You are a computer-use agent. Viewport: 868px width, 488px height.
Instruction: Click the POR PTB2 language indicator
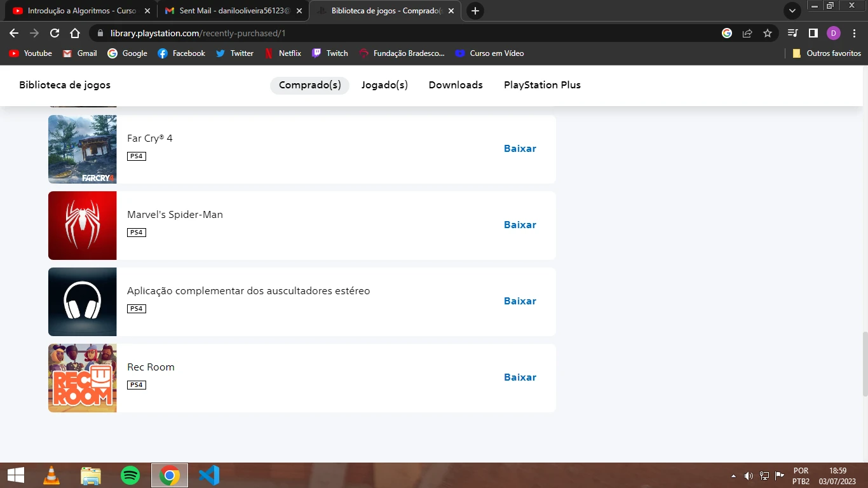tap(801, 476)
